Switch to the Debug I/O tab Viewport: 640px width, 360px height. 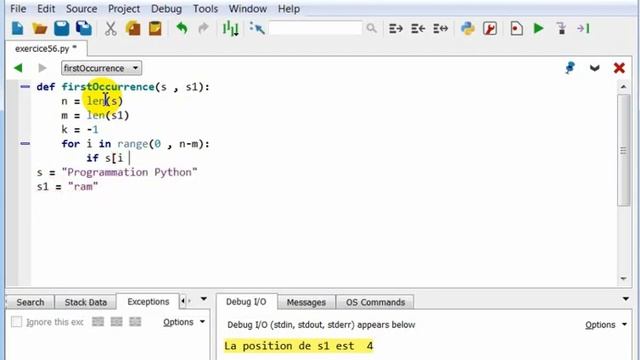tap(246, 302)
